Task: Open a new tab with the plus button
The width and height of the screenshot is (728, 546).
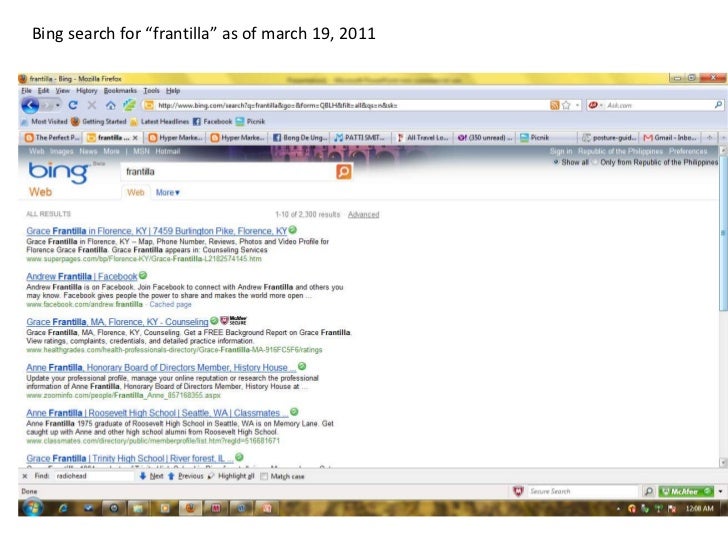Action: coord(709,137)
